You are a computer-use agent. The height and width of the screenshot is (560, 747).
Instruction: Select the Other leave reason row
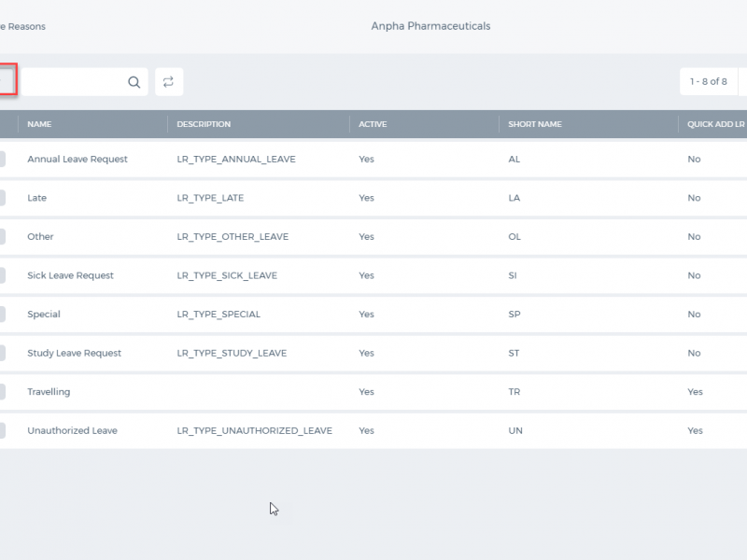[373, 237]
